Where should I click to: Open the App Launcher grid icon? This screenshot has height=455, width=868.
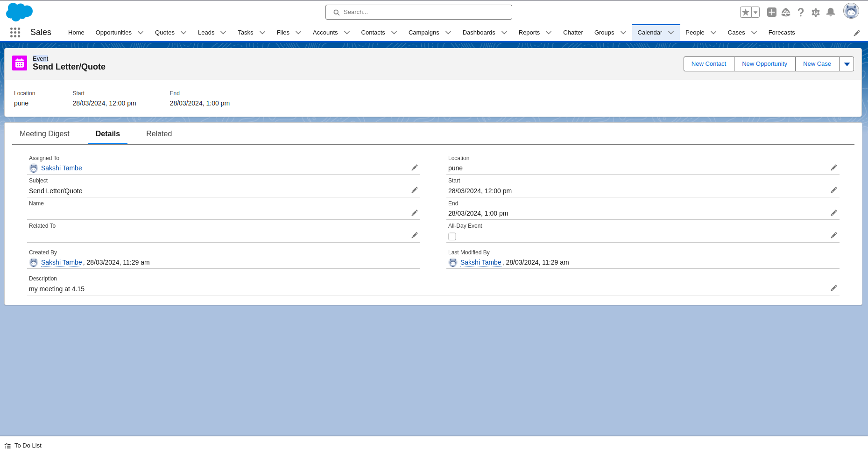15,32
